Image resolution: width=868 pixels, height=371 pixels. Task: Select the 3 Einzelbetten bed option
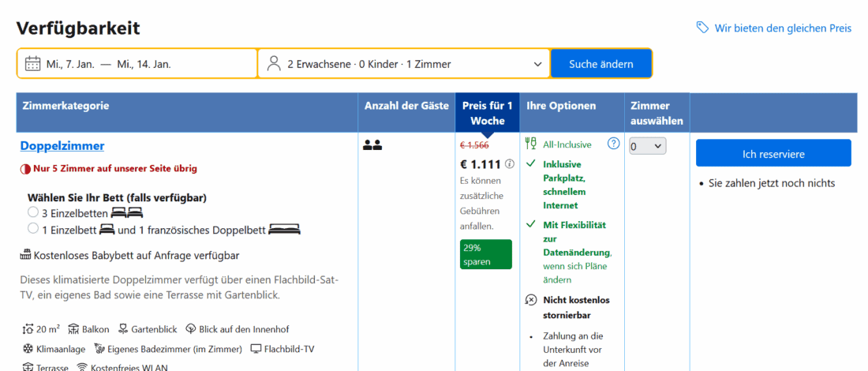(33, 212)
